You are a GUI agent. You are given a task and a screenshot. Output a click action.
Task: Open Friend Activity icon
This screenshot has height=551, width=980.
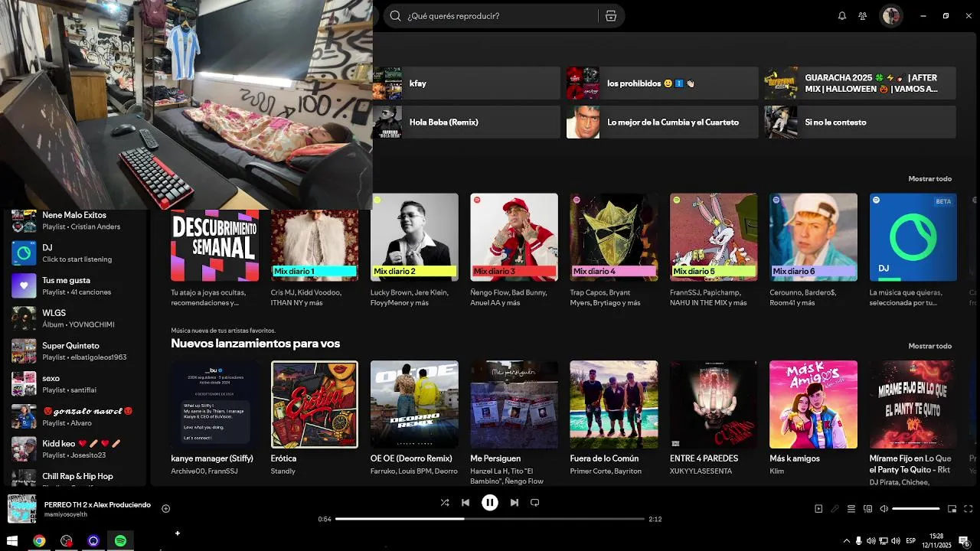[x=863, y=16]
